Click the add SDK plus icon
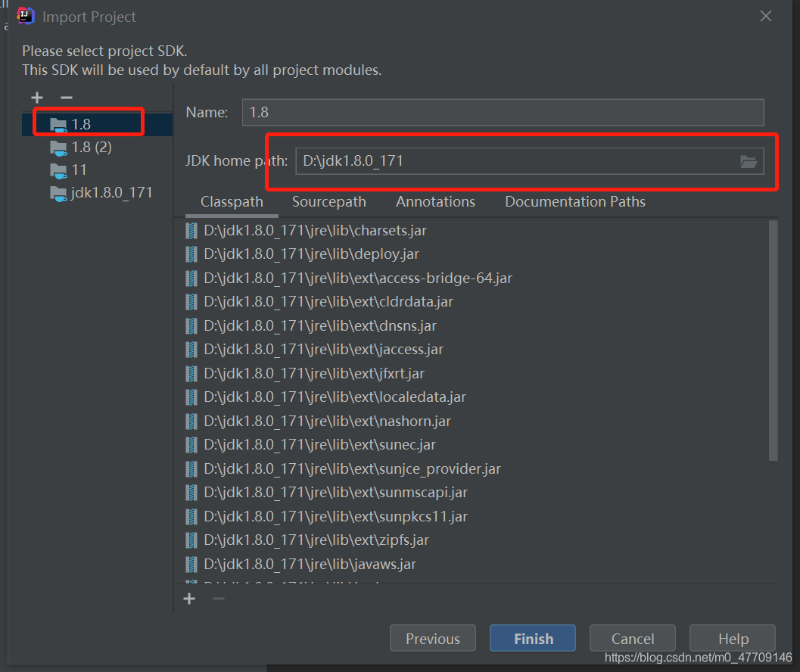This screenshot has height=672, width=800. [37, 98]
